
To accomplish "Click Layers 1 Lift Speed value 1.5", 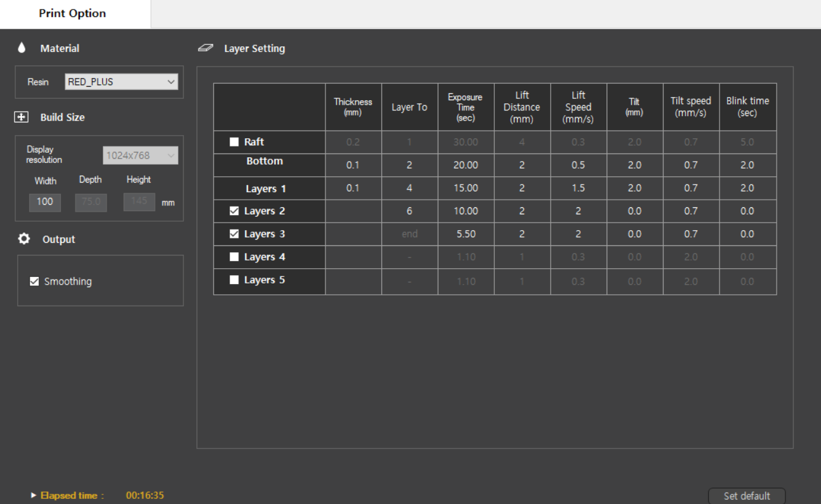I will (x=578, y=188).
